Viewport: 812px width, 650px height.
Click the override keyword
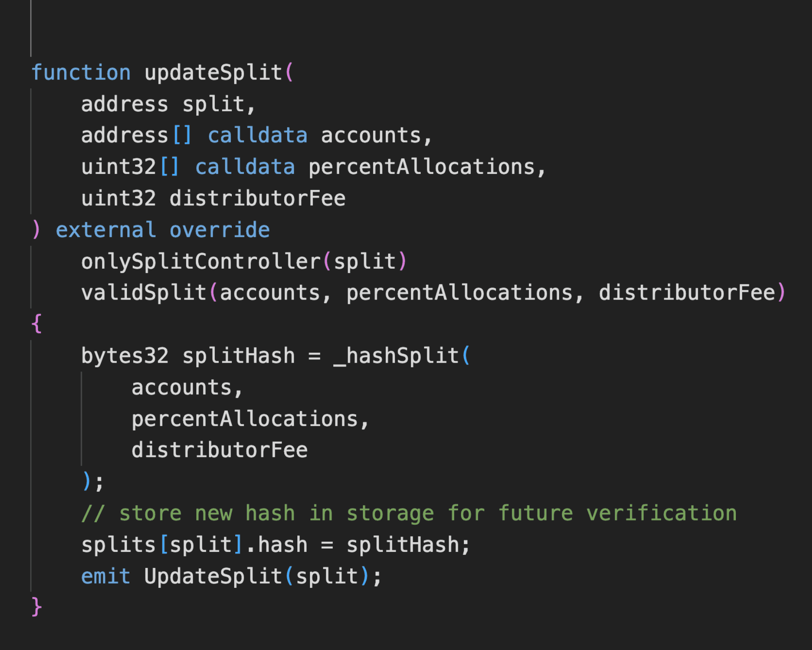pyautogui.click(x=219, y=230)
